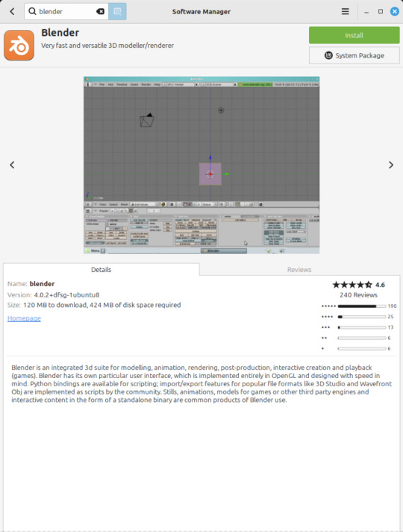Image resolution: width=403 pixels, height=532 pixels.
Task: Switch to the Details tab
Action: (x=101, y=270)
